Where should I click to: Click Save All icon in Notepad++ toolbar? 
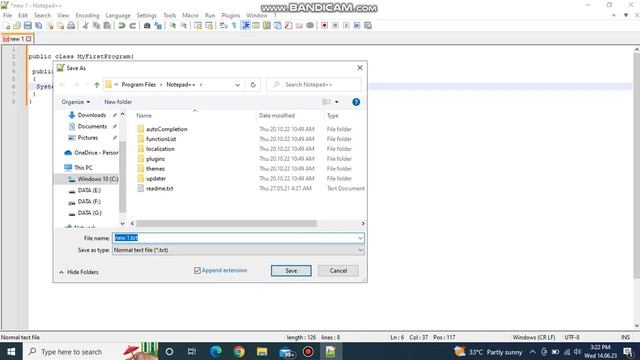pyautogui.click(x=38, y=26)
